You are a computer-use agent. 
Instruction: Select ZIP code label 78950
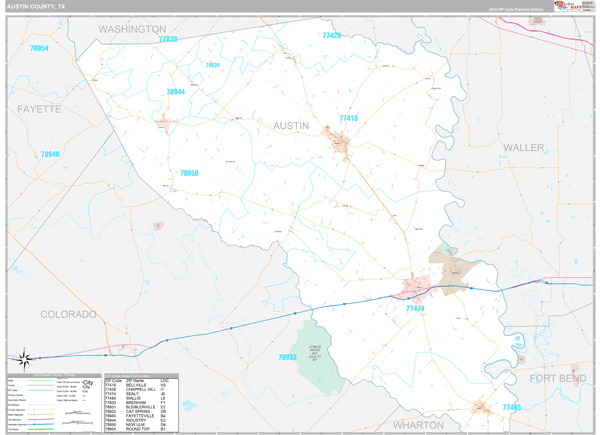189,173
